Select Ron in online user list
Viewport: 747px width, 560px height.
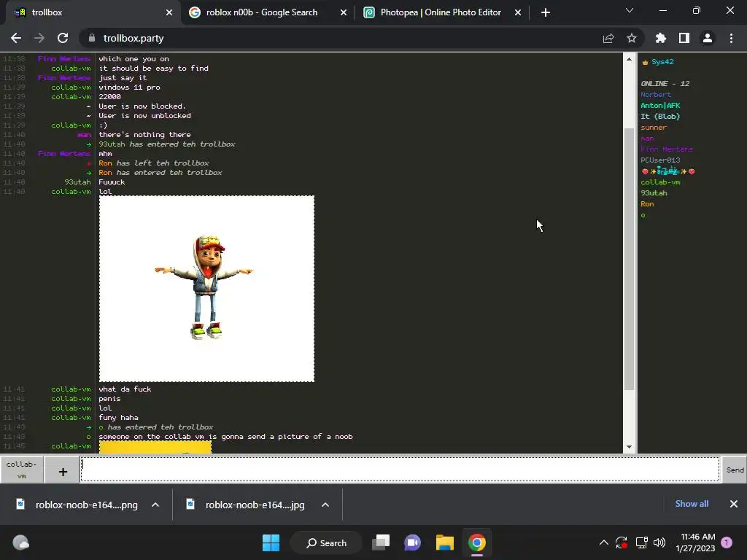pyautogui.click(x=647, y=204)
